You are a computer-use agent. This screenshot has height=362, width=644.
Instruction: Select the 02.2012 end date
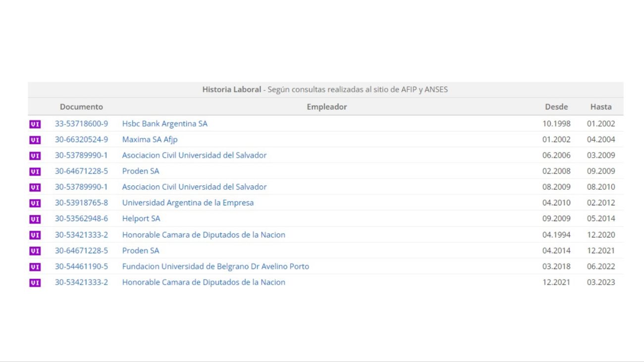(601, 203)
